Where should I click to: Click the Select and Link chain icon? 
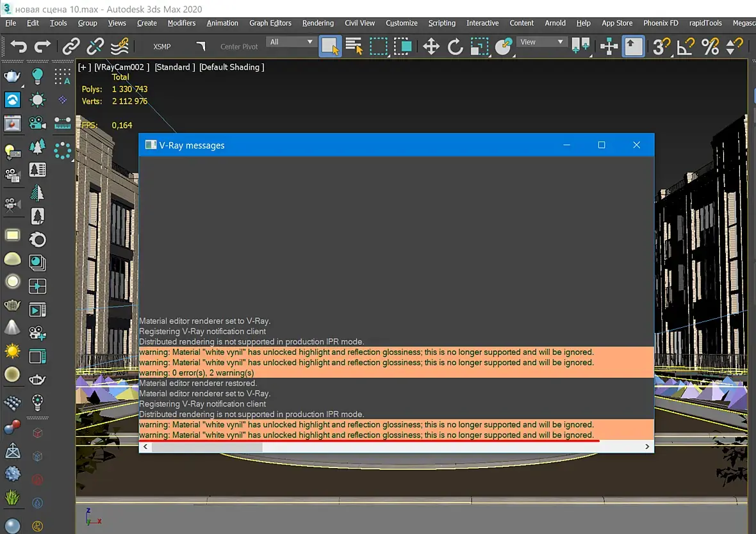coord(70,47)
